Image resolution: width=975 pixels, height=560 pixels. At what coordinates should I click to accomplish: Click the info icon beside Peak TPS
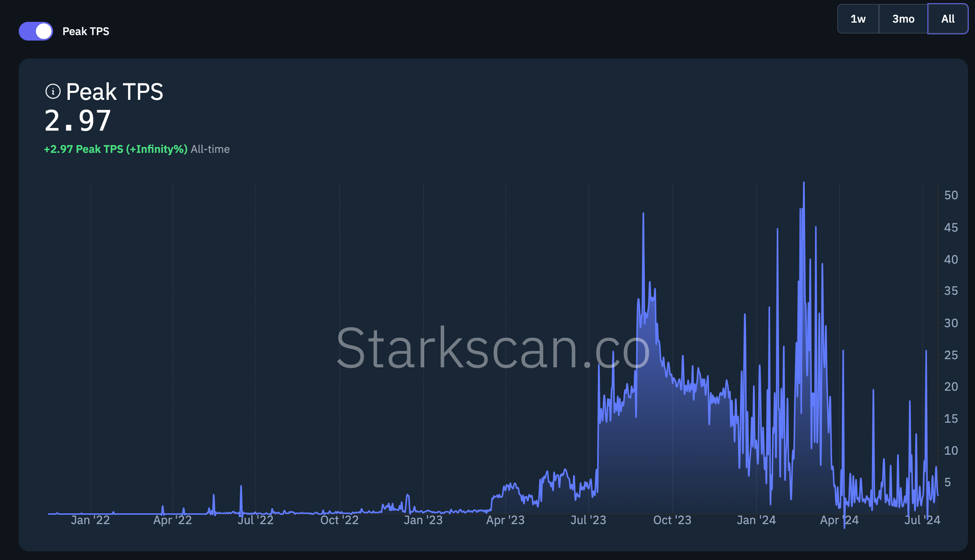[53, 92]
